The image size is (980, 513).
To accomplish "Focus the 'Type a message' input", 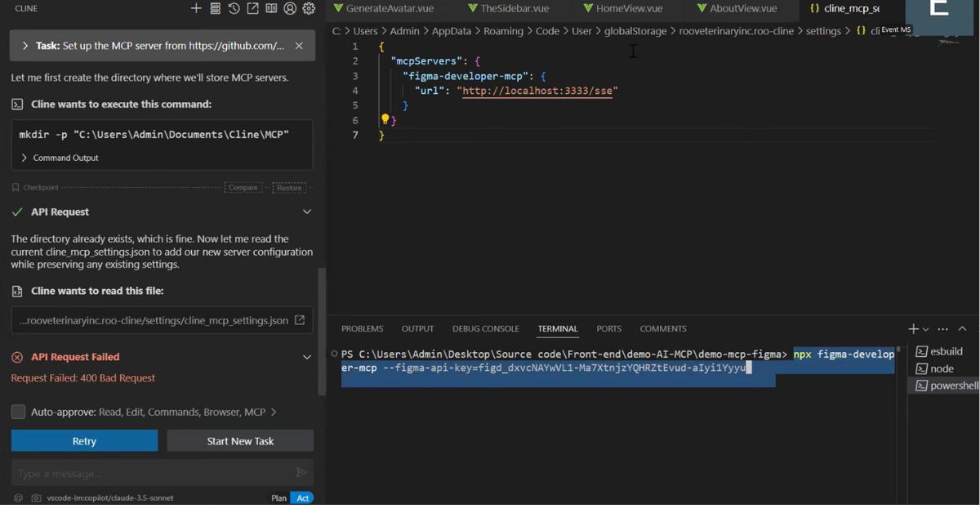I will pos(151,473).
